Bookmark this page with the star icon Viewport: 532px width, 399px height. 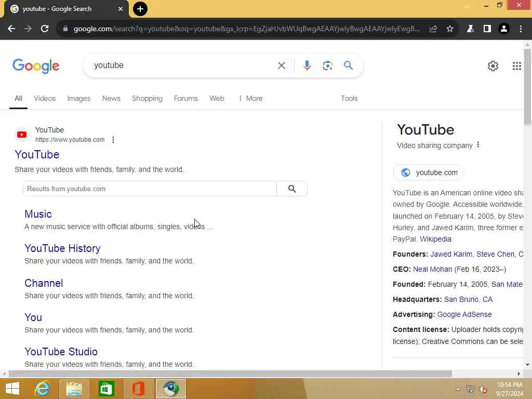(450, 29)
